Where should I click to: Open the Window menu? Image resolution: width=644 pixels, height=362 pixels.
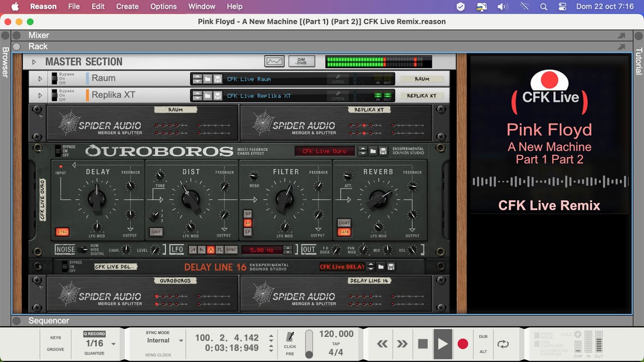pyautogui.click(x=201, y=7)
